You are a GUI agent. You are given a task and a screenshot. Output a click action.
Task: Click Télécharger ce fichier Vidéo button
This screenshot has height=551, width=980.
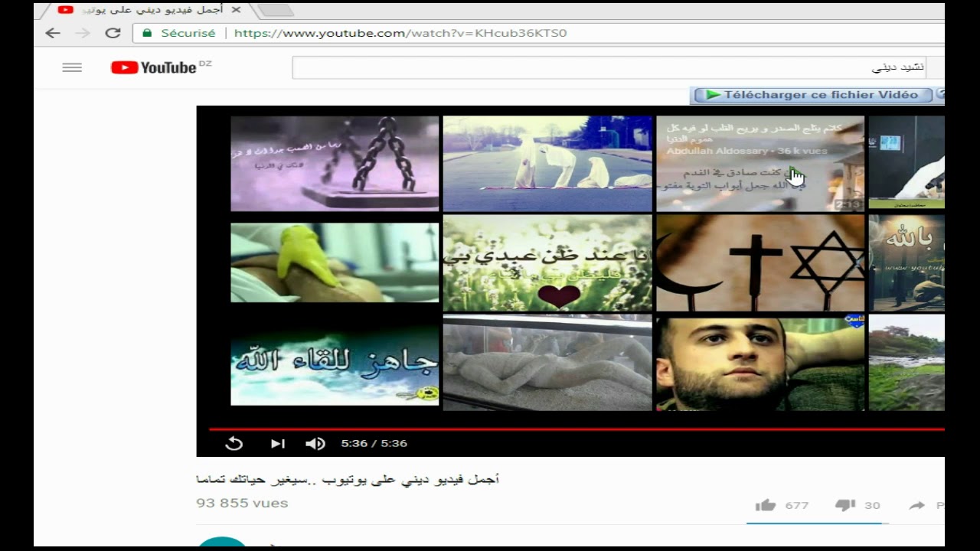coord(812,95)
